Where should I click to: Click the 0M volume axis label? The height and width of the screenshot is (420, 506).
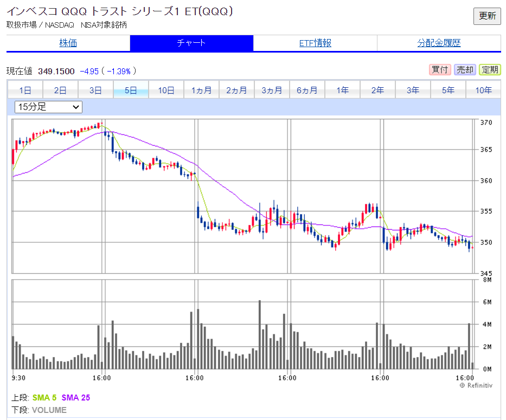pyautogui.click(x=487, y=369)
